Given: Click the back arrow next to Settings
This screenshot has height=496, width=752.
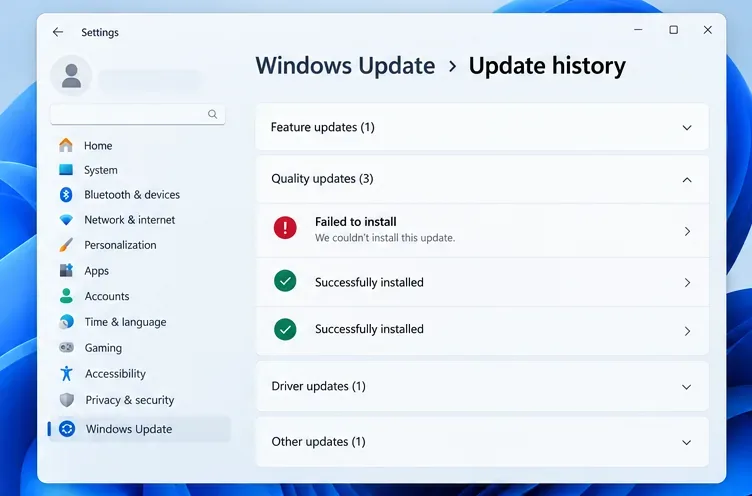Looking at the screenshot, I should 58,32.
